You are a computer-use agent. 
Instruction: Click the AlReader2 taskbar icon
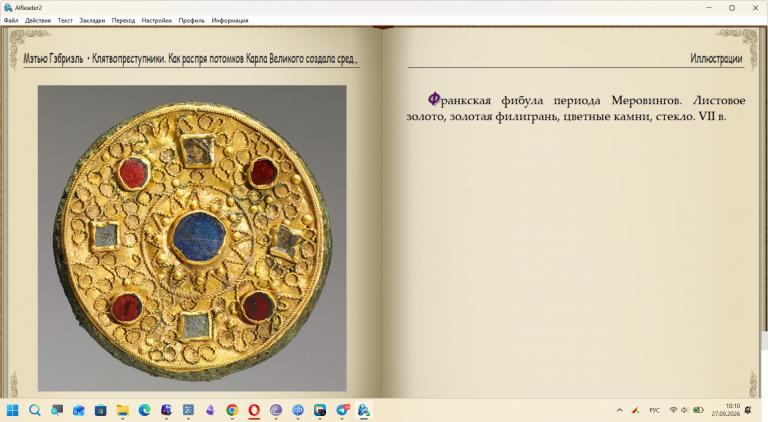click(x=364, y=410)
